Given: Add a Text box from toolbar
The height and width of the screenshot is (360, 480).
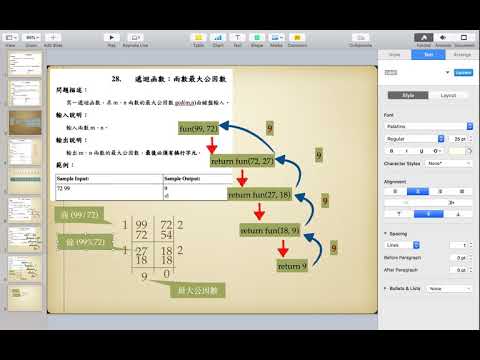Looking at the screenshot, I should 237,38.
